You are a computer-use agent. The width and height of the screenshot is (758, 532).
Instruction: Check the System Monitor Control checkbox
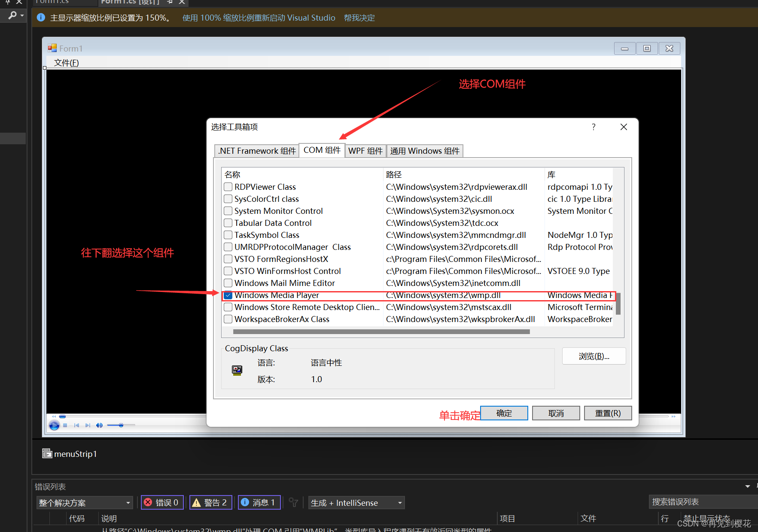228,211
